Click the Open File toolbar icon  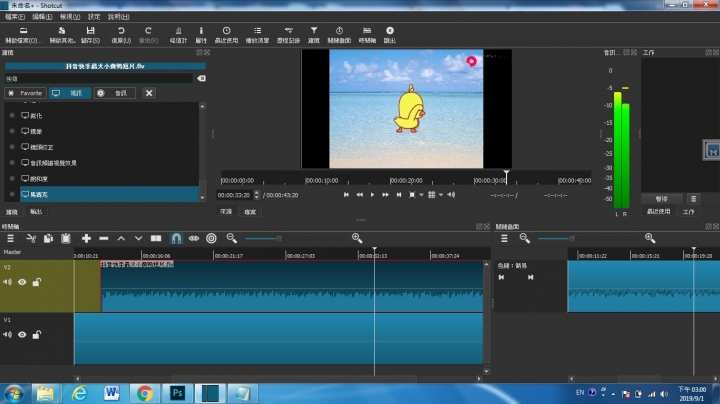pos(23,31)
